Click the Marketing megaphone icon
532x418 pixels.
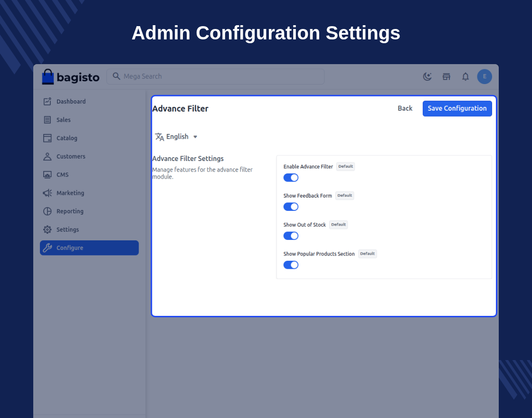tap(47, 193)
